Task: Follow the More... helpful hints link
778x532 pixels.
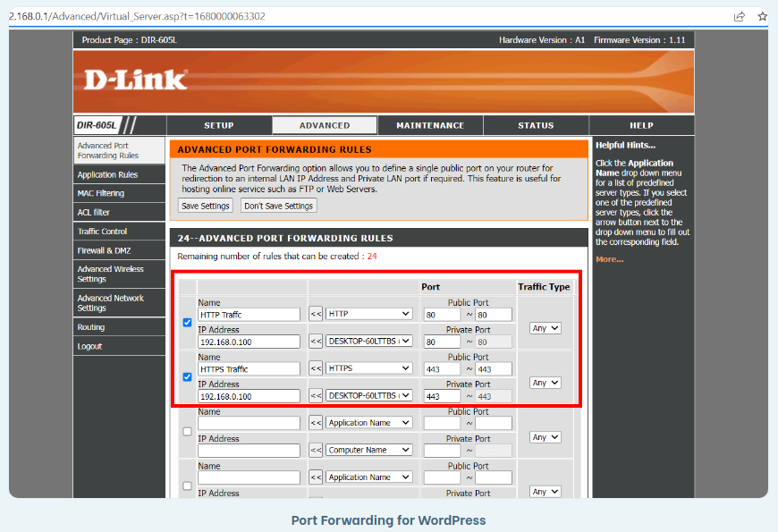Action: (x=610, y=259)
